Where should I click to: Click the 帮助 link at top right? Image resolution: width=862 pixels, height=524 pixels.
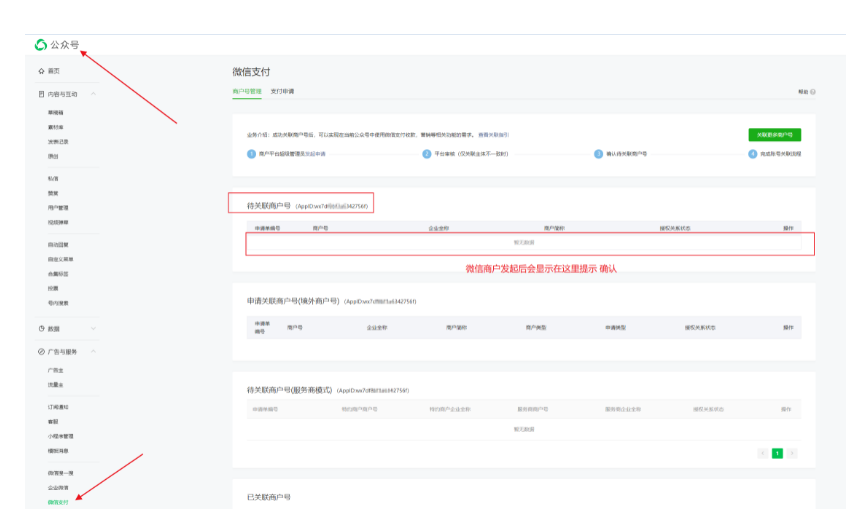[803, 92]
